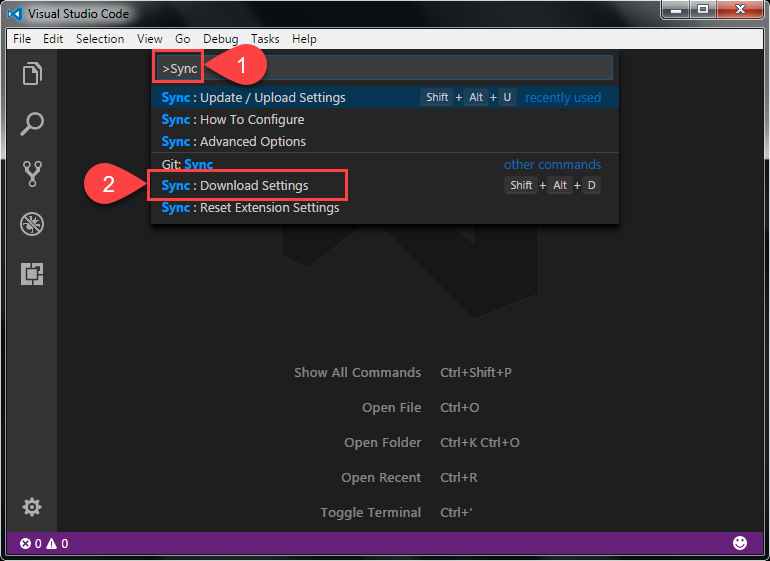Click the Ctrl+K Ctrl+O shortcut text
Screen dimensions: 770x561
click(x=480, y=442)
